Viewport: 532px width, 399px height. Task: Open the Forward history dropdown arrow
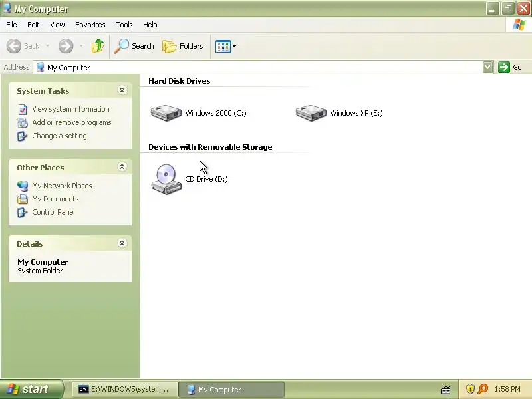[81, 46]
